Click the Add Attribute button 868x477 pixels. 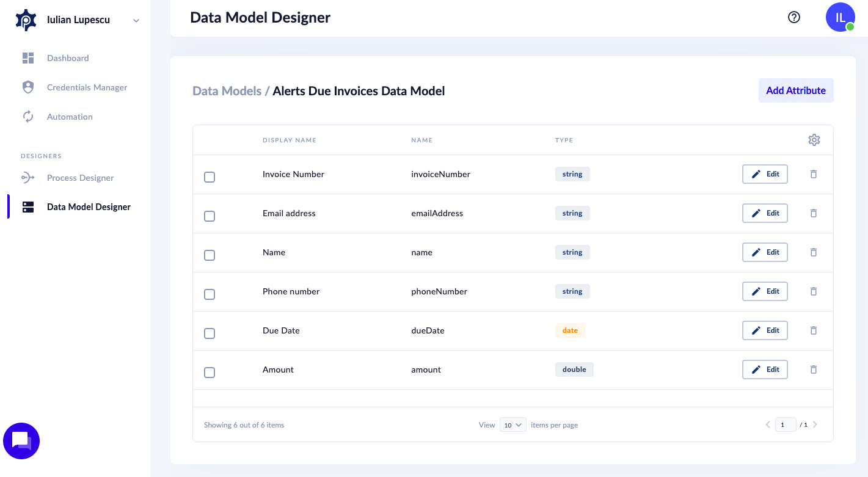795,90
